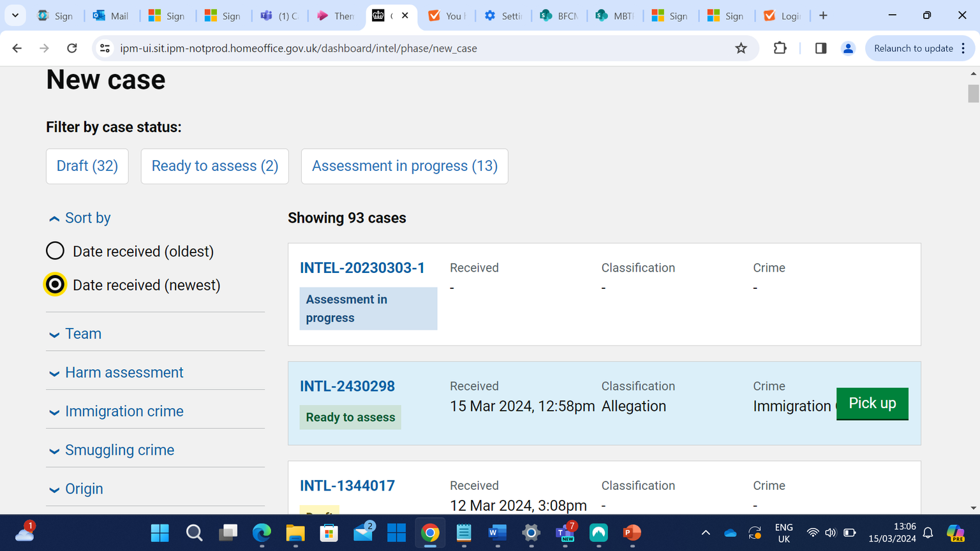The height and width of the screenshot is (551, 980).
Task: Open Windows taskbar search
Action: (x=194, y=533)
